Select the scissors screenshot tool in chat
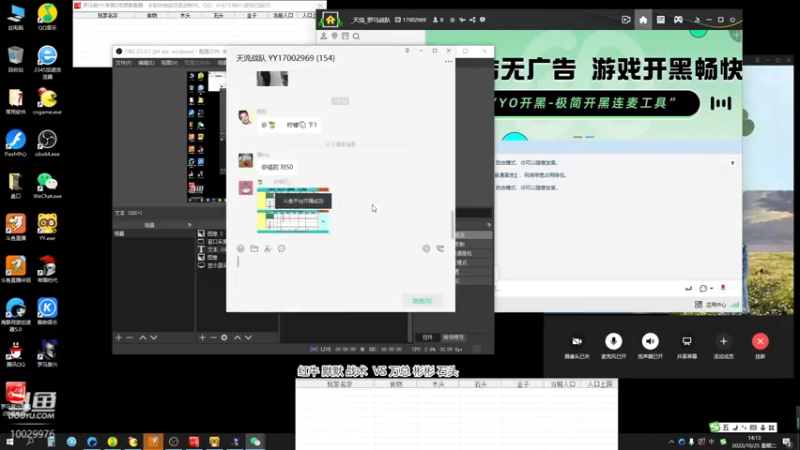800x450 pixels. tap(268, 248)
